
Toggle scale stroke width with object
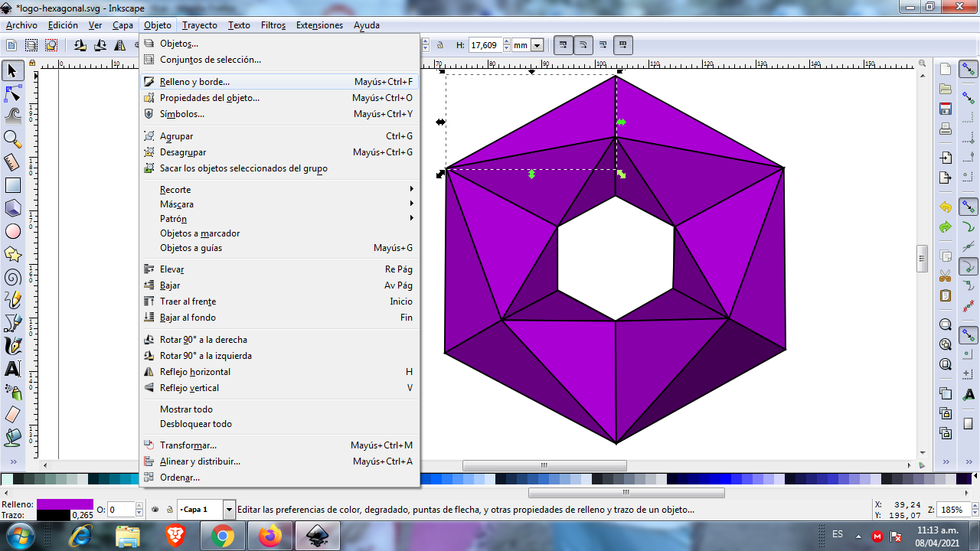tap(563, 45)
